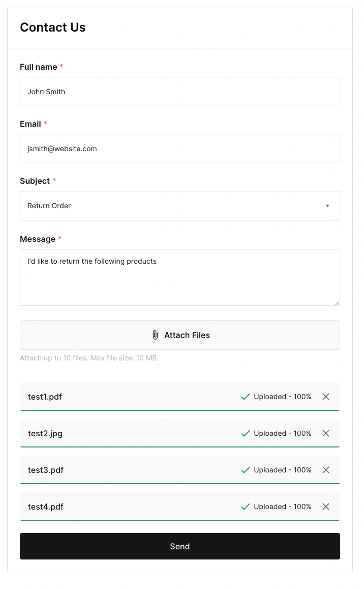Screen dimensions: 364x589
Task: Click the test1.pdf upload progress bar
Action: tap(179, 410)
